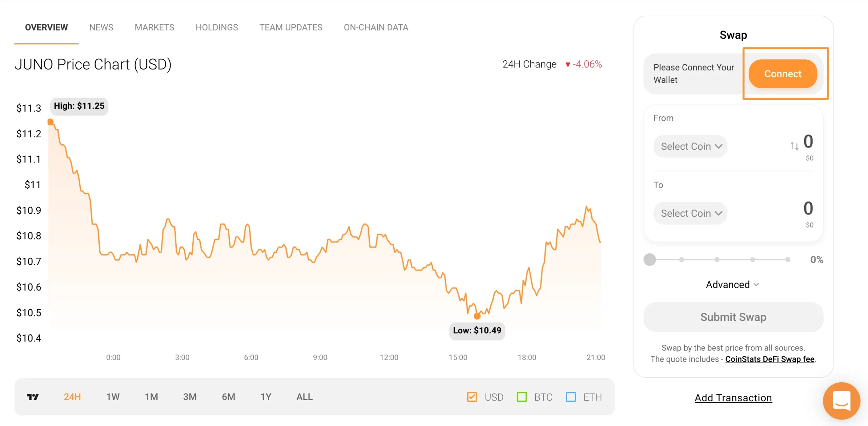Open the To Select Coin dropdown
Screen dimensions: 868x426
point(690,213)
